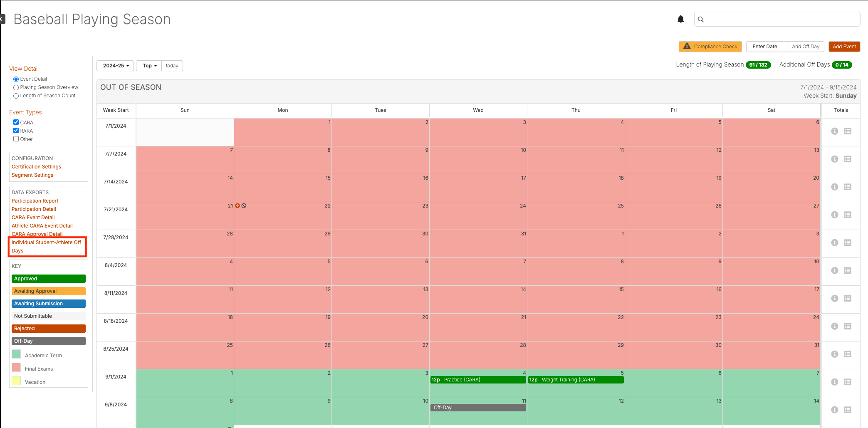The height and width of the screenshot is (428, 868).
Task: Click the Add Event button
Action: tap(844, 47)
